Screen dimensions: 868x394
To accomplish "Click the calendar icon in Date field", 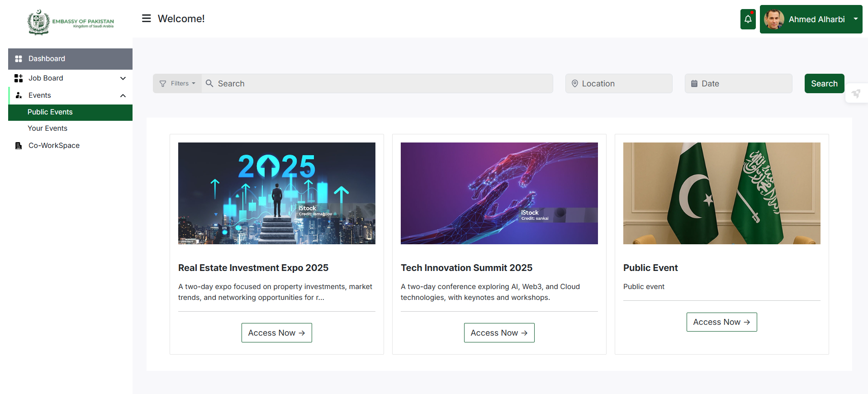I will tap(694, 84).
